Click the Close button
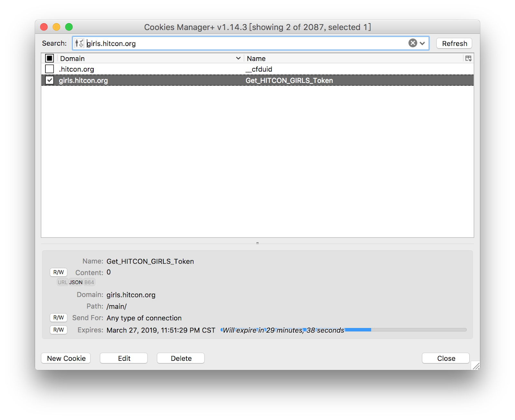The width and height of the screenshot is (515, 420). pyautogui.click(x=446, y=358)
